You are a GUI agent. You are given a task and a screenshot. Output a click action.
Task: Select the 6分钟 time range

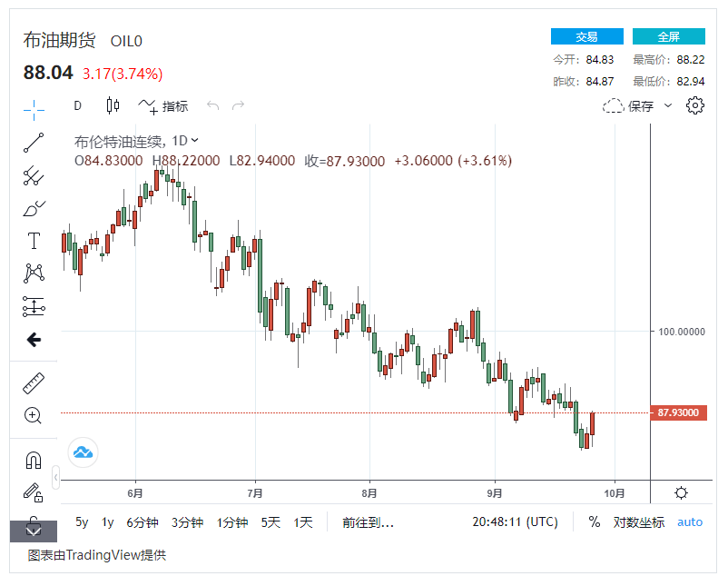tap(142, 521)
